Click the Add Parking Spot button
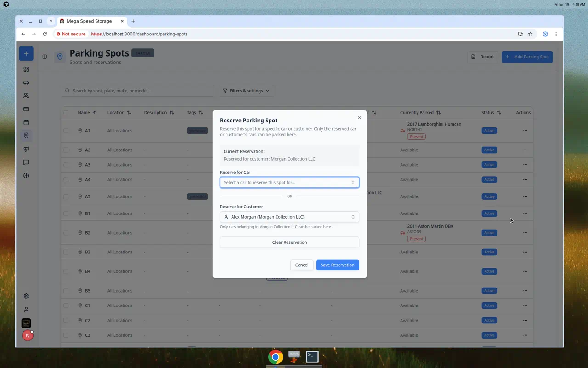This screenshot has height=368, width=588. [x=527, y=57]
